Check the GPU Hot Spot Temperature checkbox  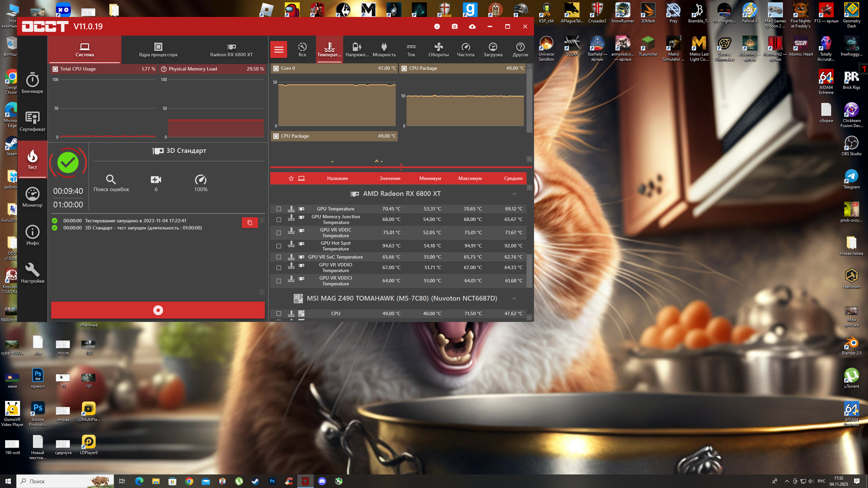click(x=279, y=246)
